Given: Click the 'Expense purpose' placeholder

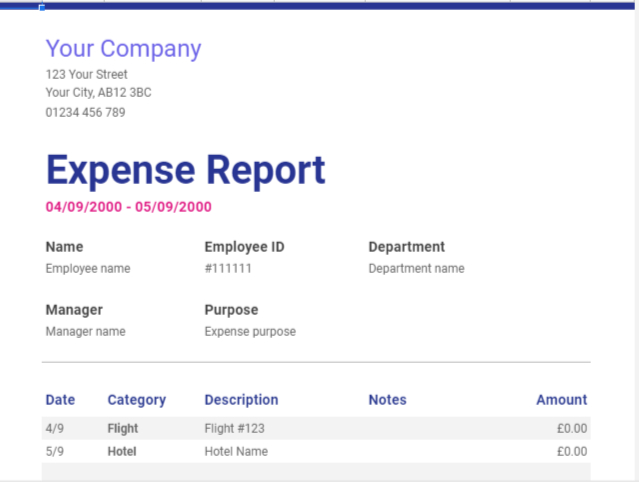Looking at the screenshot, I should (x=250, y=332).
